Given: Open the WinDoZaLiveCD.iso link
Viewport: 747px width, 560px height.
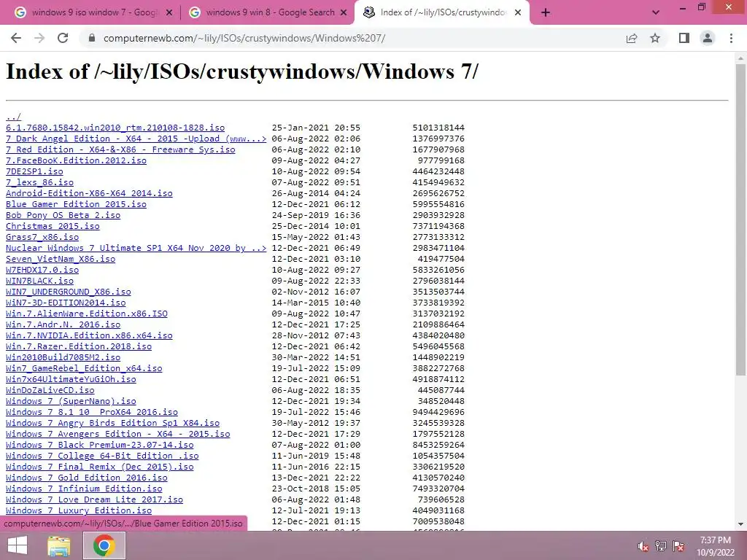Looking at the screenshot, I should [x=50, y=391].
